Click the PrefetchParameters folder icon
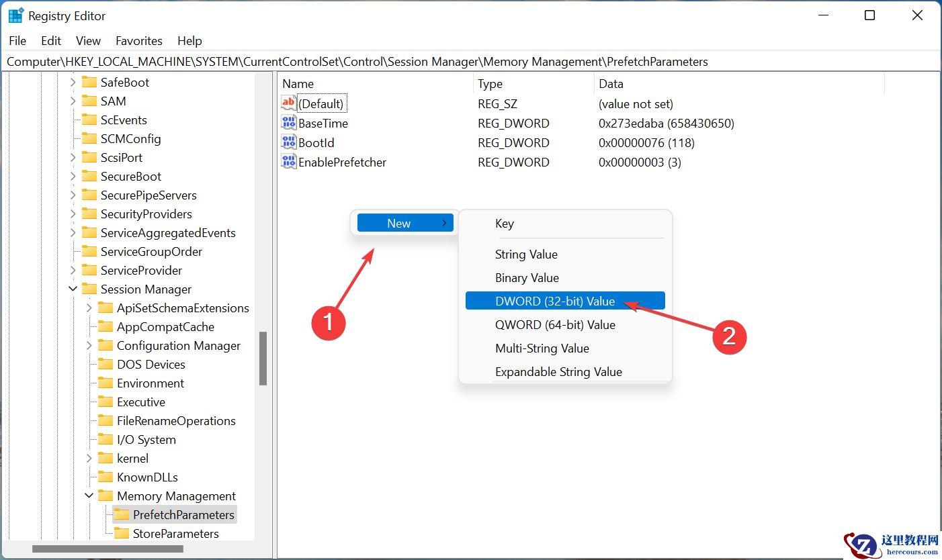The width and height of the screenshot is (942, 560). pyautogui.click(x=122, y=515)
